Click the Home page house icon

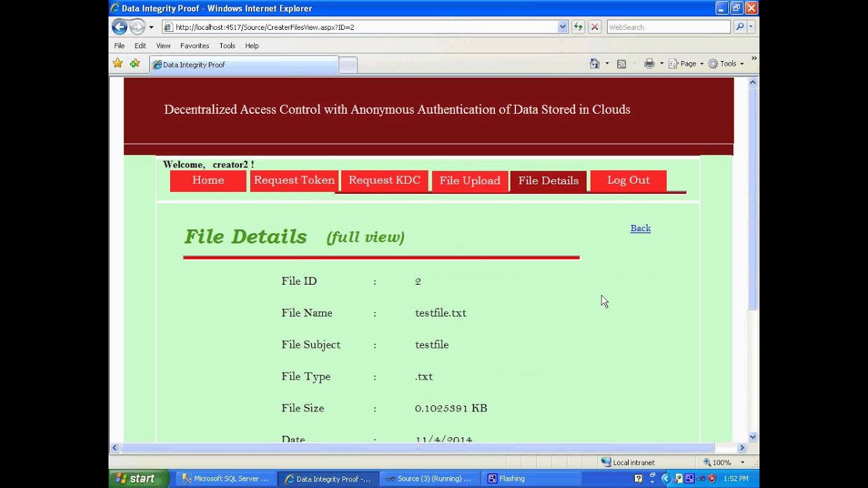tap(595, 64)
